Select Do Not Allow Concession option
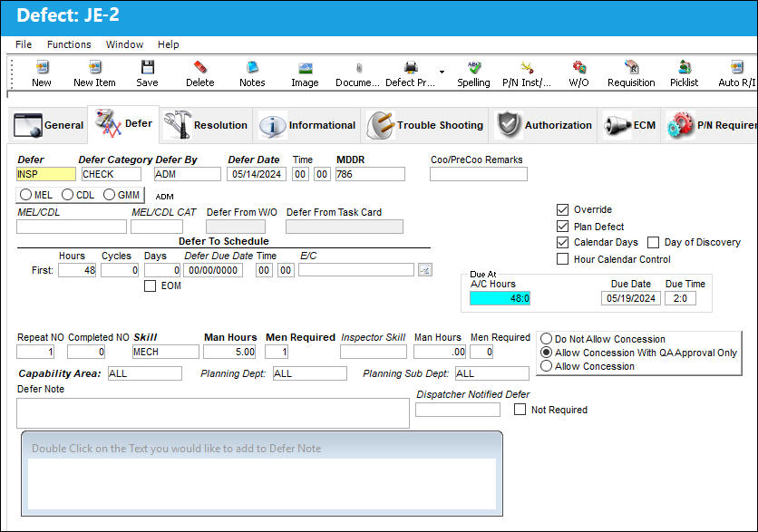Screen dimensions: 758x532 click(x=546, y=339)
